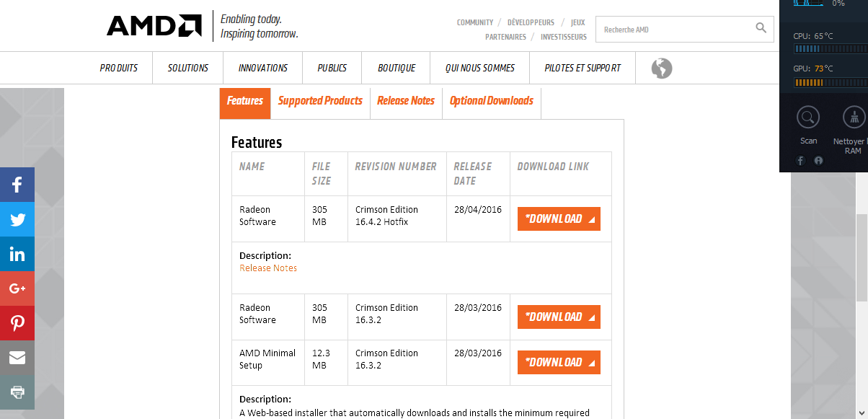The width and height of the screenshot is (868, 419).
Task: Go to the DÉVELOPPEURS link
Action: tap(531, 23)
